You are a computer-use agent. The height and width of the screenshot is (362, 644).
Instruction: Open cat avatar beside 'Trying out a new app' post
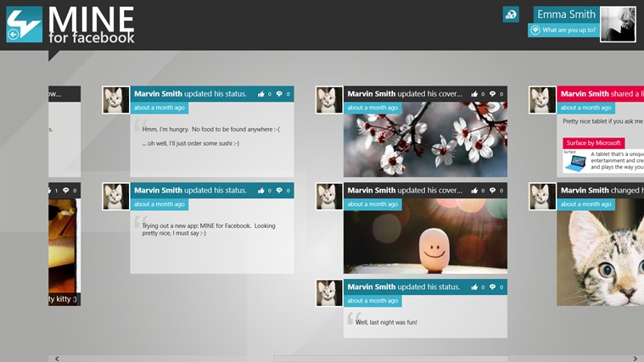coord(116,196)
